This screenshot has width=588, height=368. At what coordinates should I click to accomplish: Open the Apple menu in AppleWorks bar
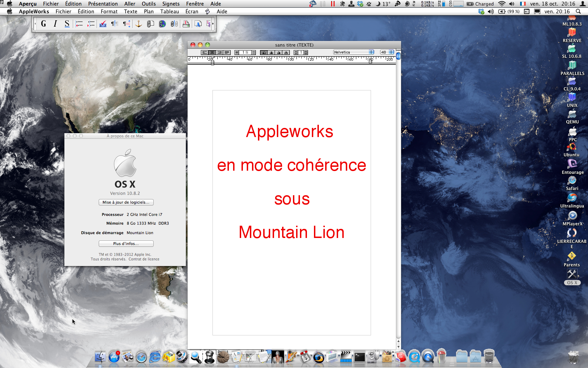coord(9,12)
